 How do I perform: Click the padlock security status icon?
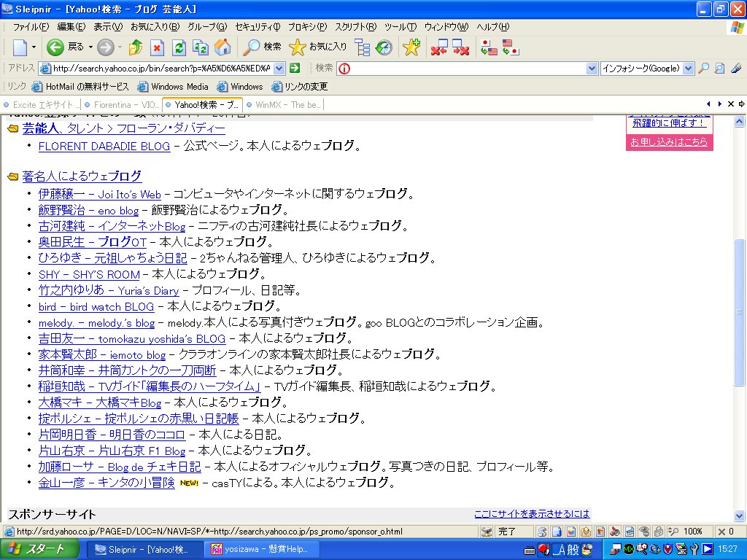tap(659, 532)
